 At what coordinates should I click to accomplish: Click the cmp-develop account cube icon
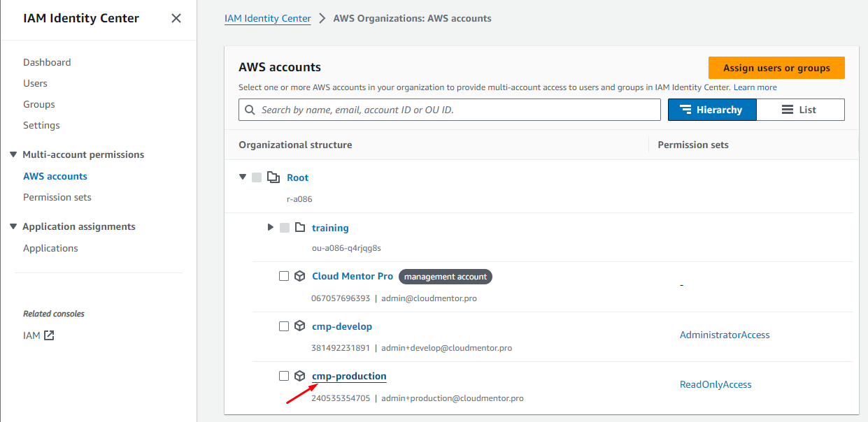click(300, 326)
